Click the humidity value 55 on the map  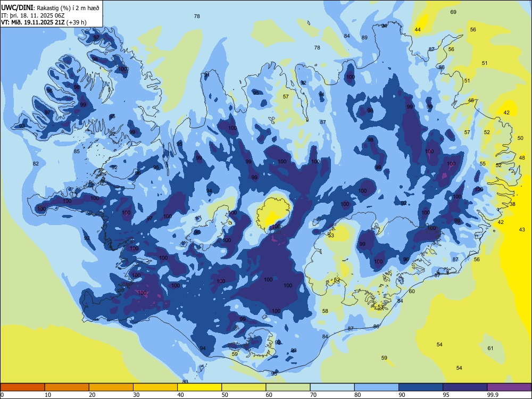pyautogui.click(x=483, y=163)
